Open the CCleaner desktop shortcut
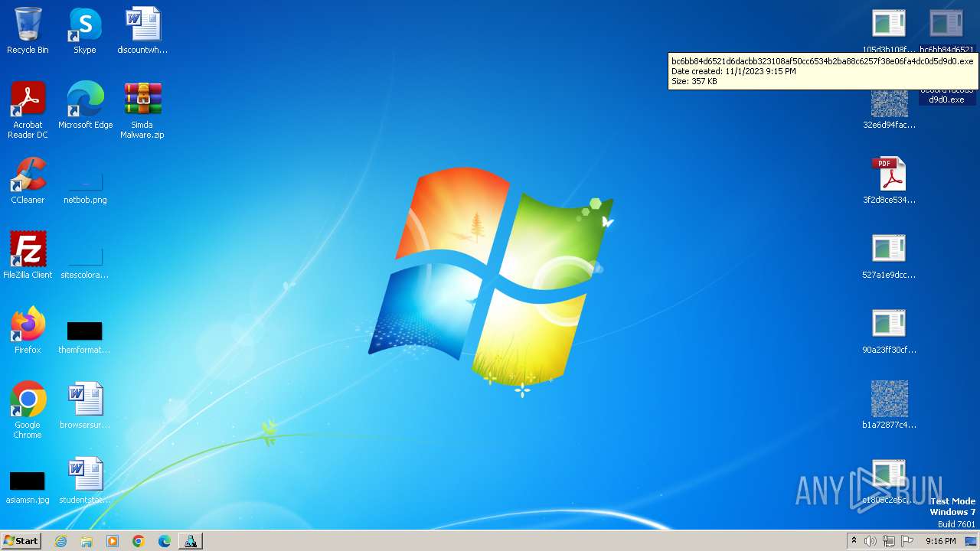 (x=28, y=181)
